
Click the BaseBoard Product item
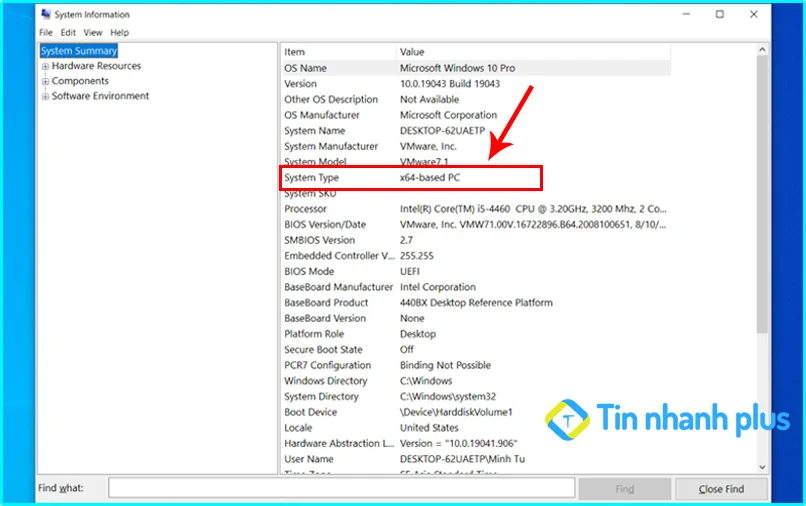(326, 303)
